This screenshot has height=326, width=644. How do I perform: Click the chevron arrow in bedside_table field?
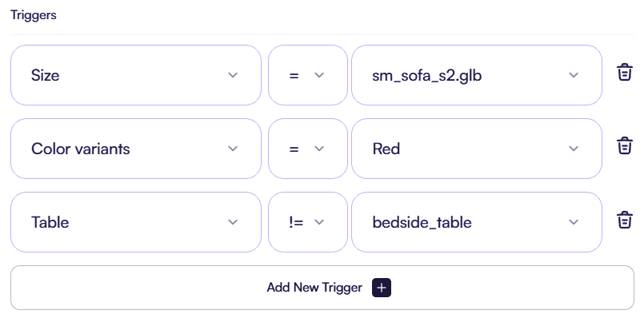pyautogui.click(x=574, y=222)
